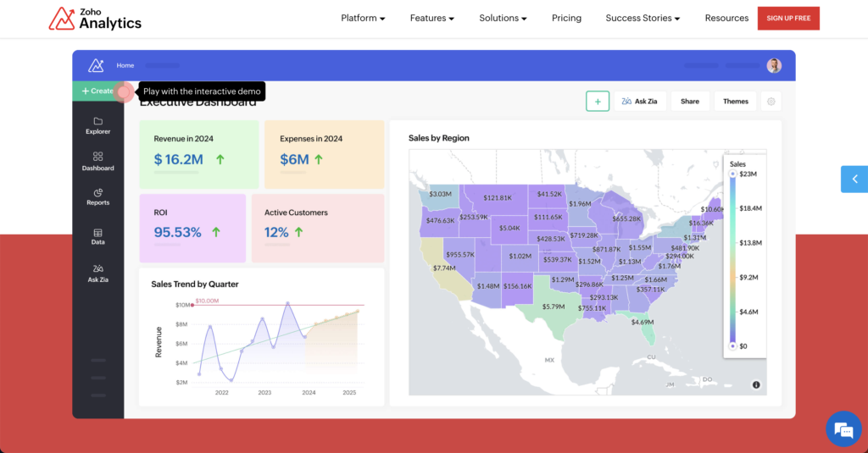The image size is (868, 453).
Task: Click the top handle of Sales legend slider
Action: pyautogui.click(x=732, y=174)
